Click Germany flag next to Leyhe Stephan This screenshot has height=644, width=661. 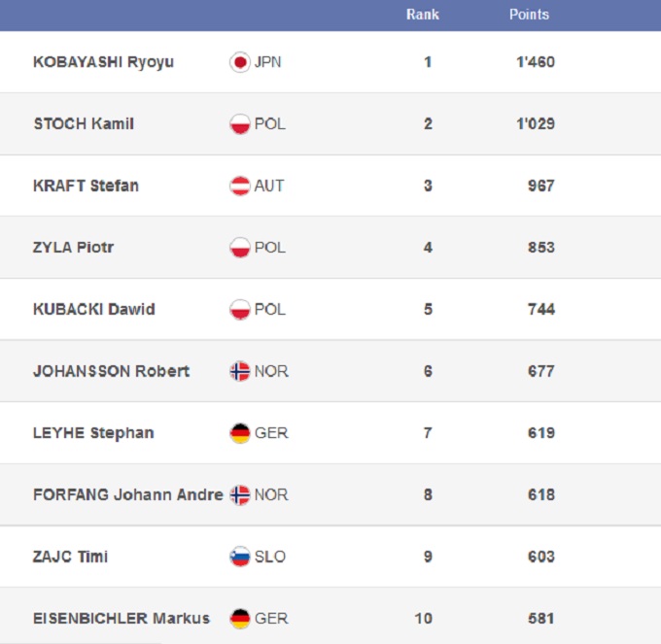point(239,433)
